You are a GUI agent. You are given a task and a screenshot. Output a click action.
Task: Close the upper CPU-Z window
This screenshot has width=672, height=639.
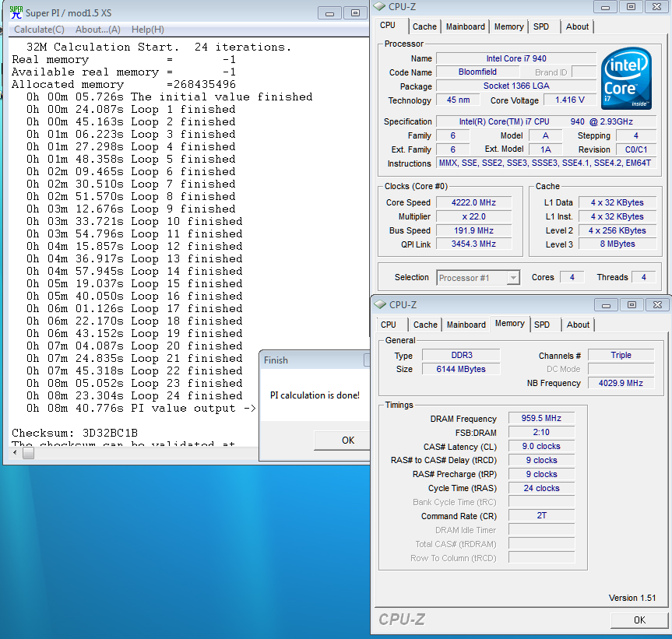click(656, 7)
